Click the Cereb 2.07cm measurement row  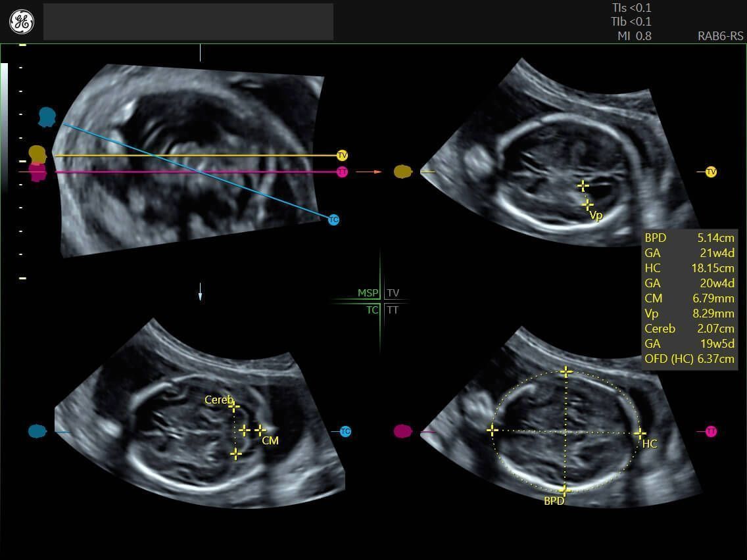tap(688, 329)
